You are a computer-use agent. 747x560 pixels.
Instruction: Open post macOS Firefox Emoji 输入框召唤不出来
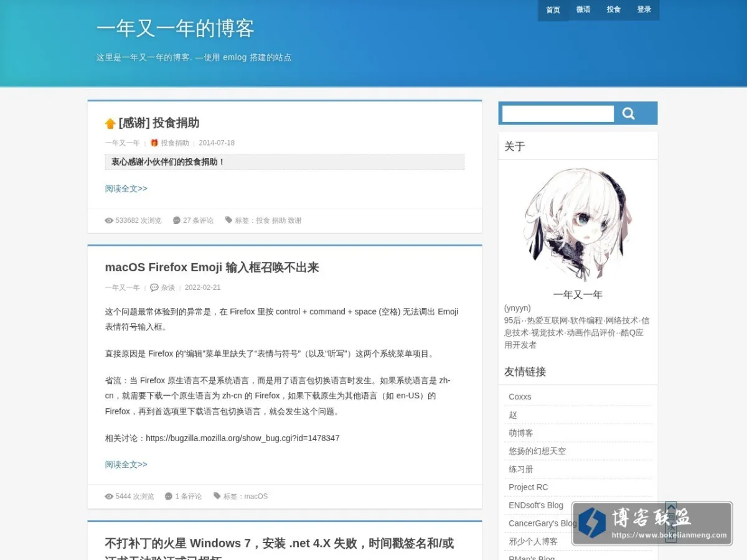click(x=212, y=268)
